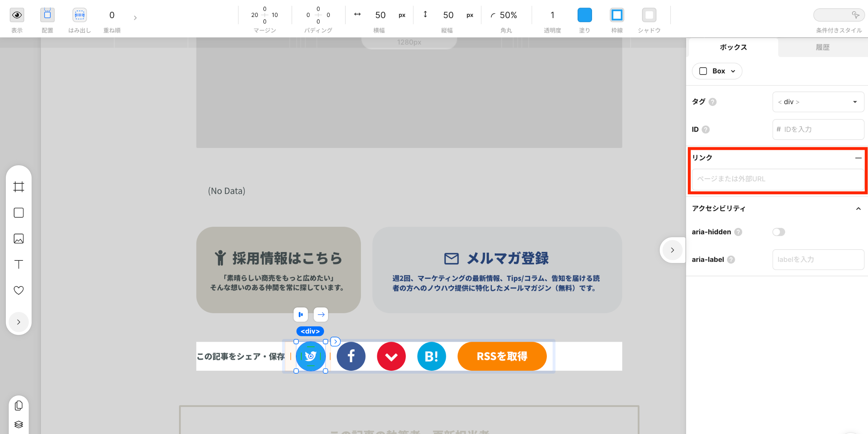Select the image tool
868x434 pixels.
[x=19, y=239]
